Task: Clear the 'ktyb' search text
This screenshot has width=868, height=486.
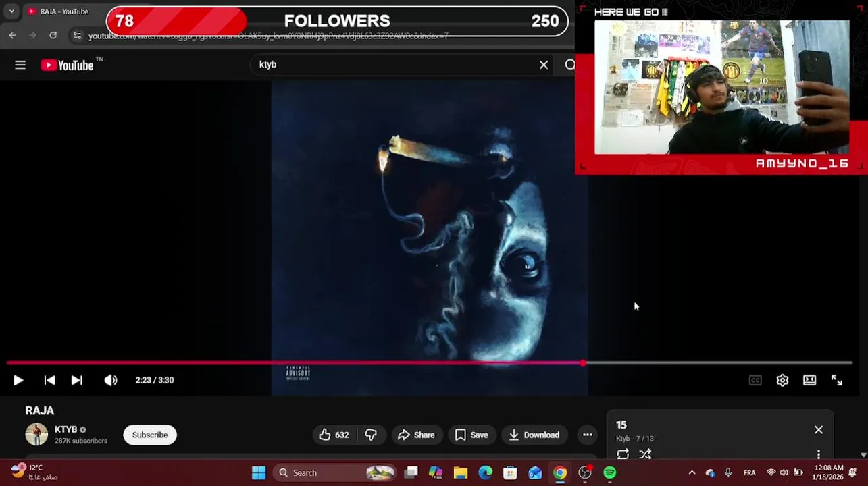Action: [544, 65]
